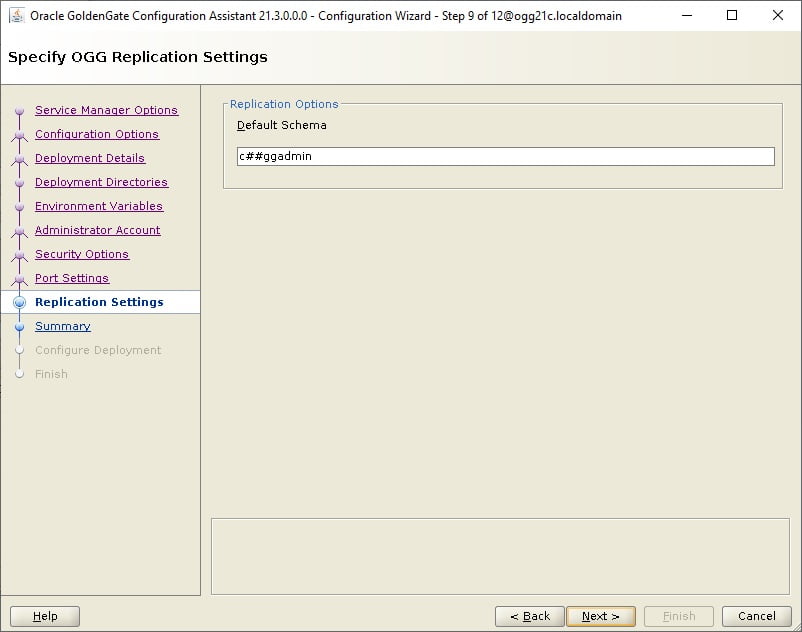Screen dimensions: 802x632
Task: Maximize the Configuration Assistant window
Action: [x=732, y=15]
